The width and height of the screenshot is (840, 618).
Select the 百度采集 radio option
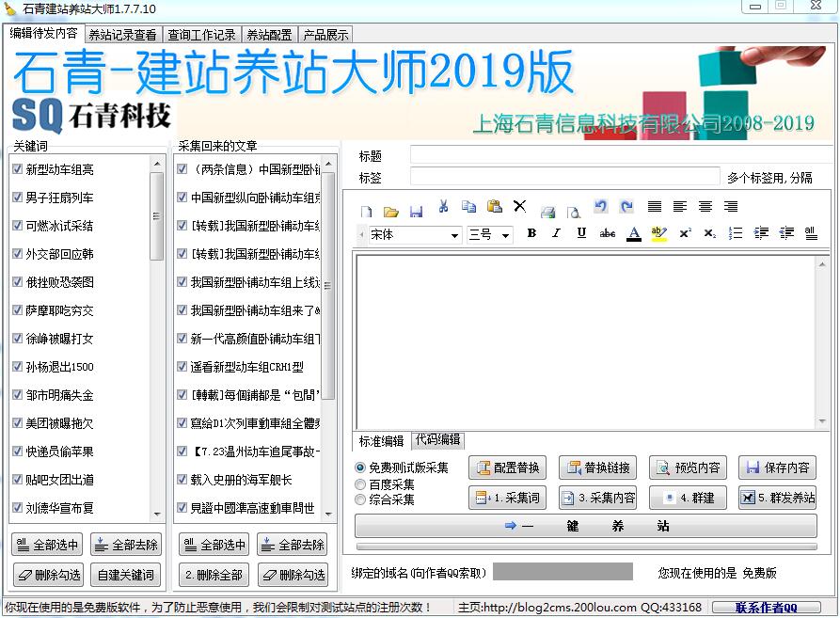tap(360, 484)
